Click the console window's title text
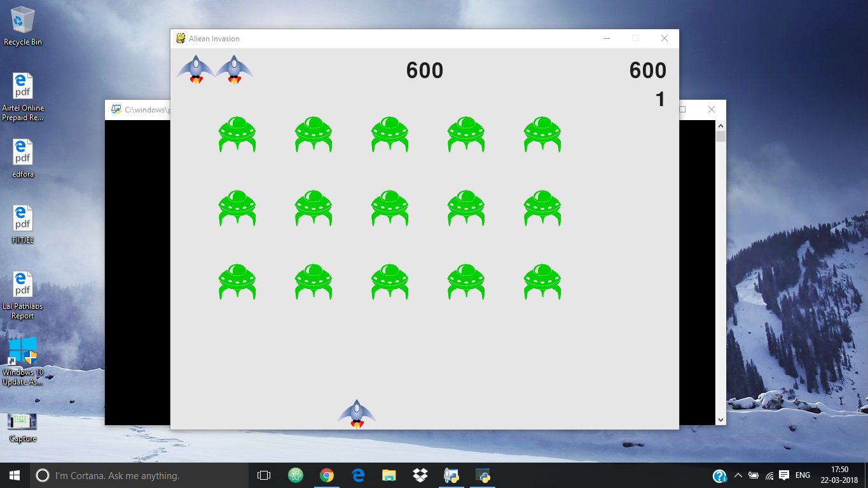 (x=147, y=110)
